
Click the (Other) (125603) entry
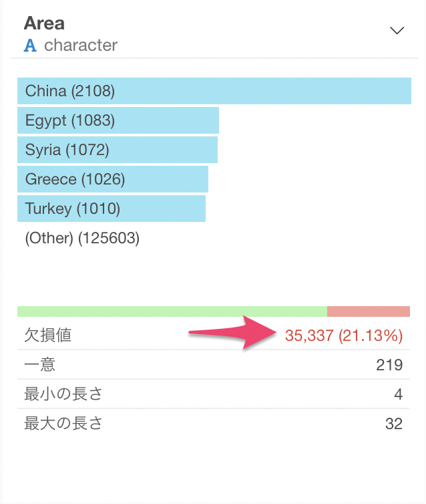click(x=82, y=238)
